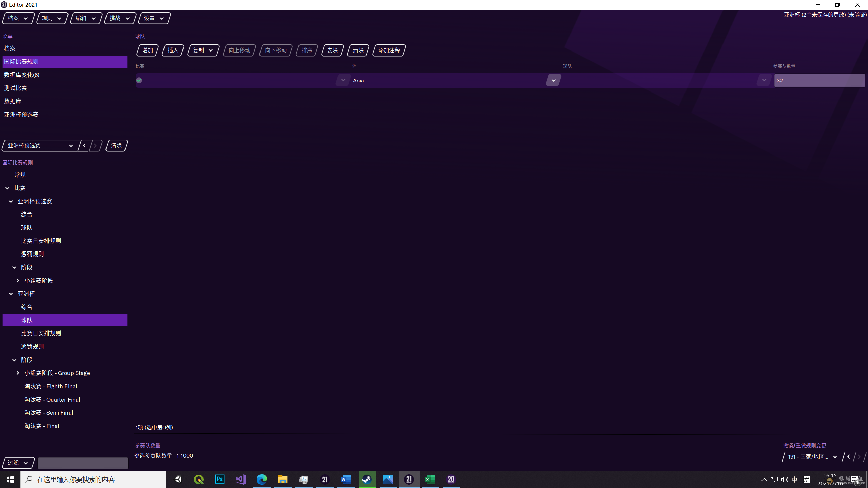Image resolution: width=868 pixels, height=488 pixels.
Task: Collapse the 亚洲杯 tree node
Action: 11,294
